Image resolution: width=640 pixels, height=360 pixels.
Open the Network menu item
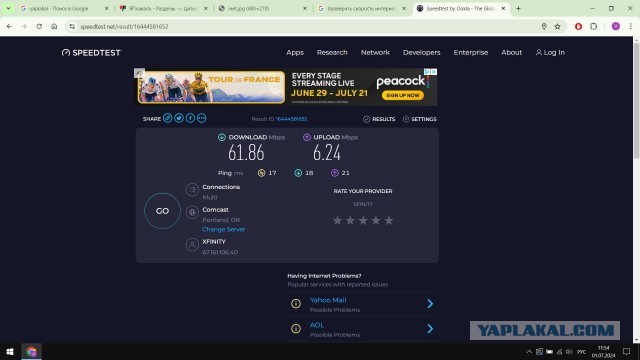pyautogui.click(x=375, y=53)
